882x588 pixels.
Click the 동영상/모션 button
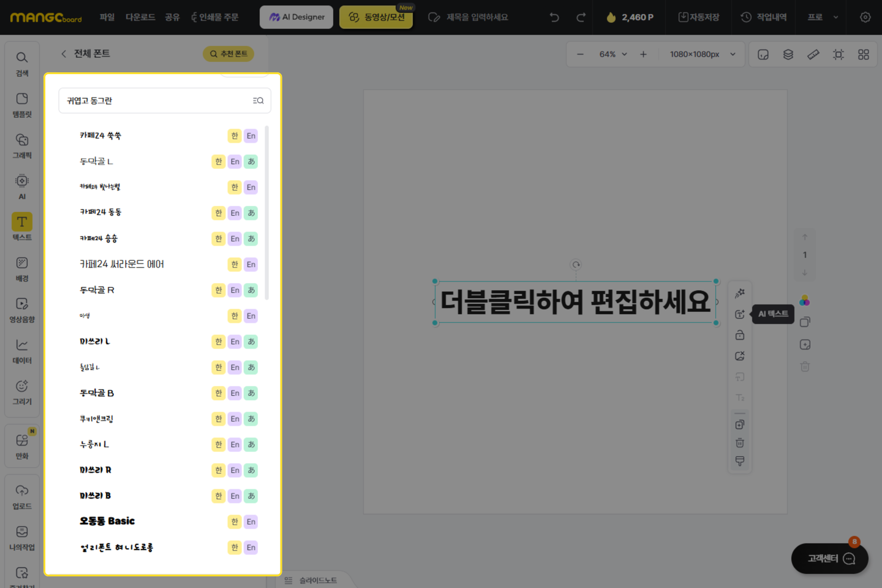point(376,17)
